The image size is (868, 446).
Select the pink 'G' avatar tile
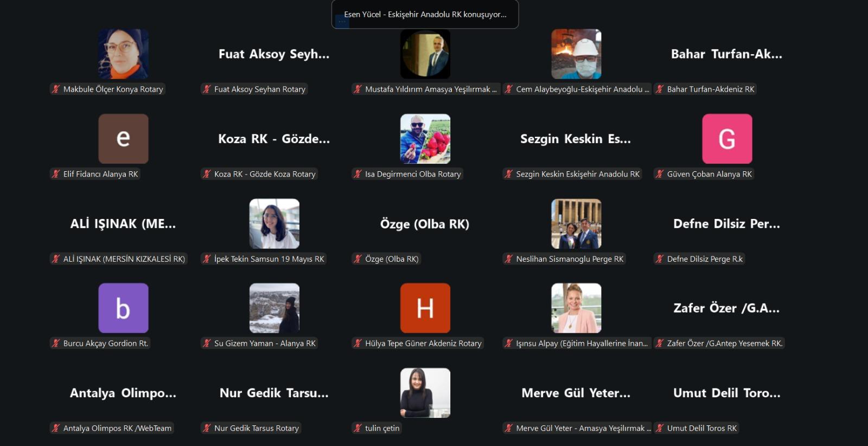pyautogui.click(x=727, y=139)
